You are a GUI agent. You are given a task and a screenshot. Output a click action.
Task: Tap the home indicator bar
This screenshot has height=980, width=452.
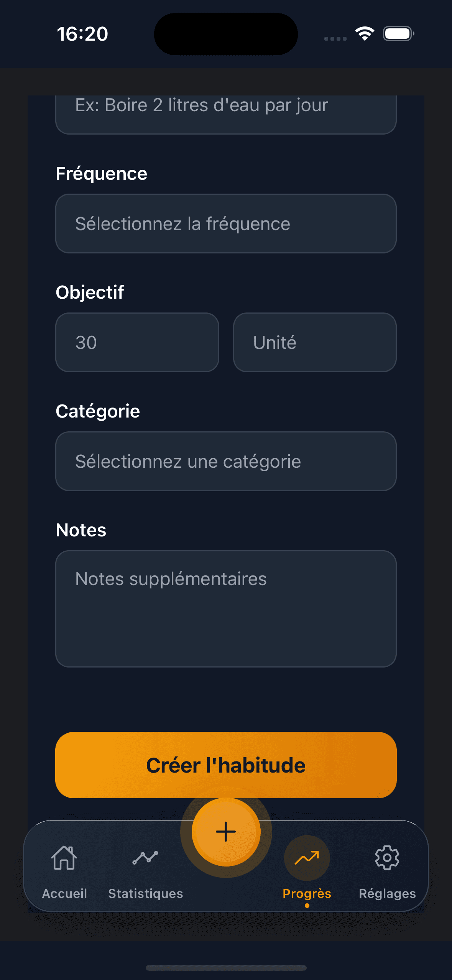226,968
